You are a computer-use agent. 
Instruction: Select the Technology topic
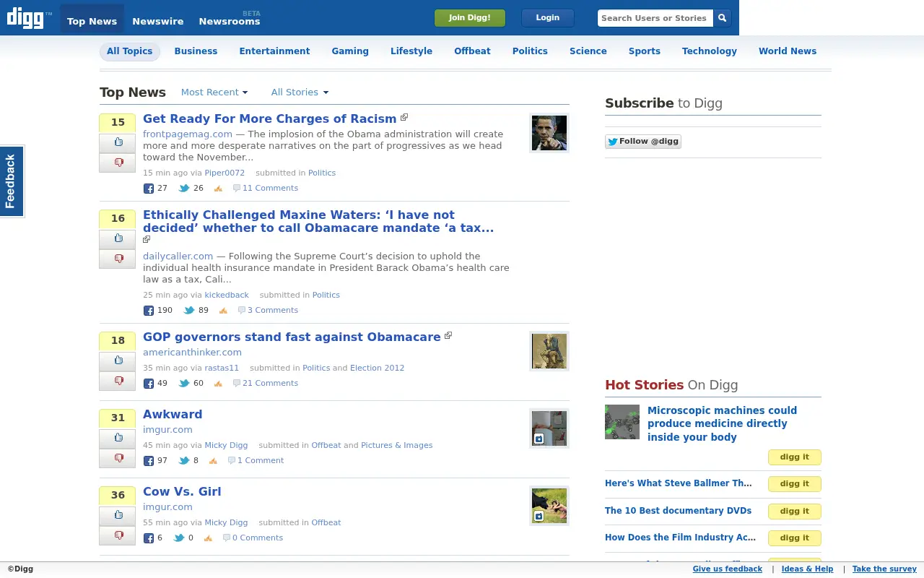tap(710, 51)
